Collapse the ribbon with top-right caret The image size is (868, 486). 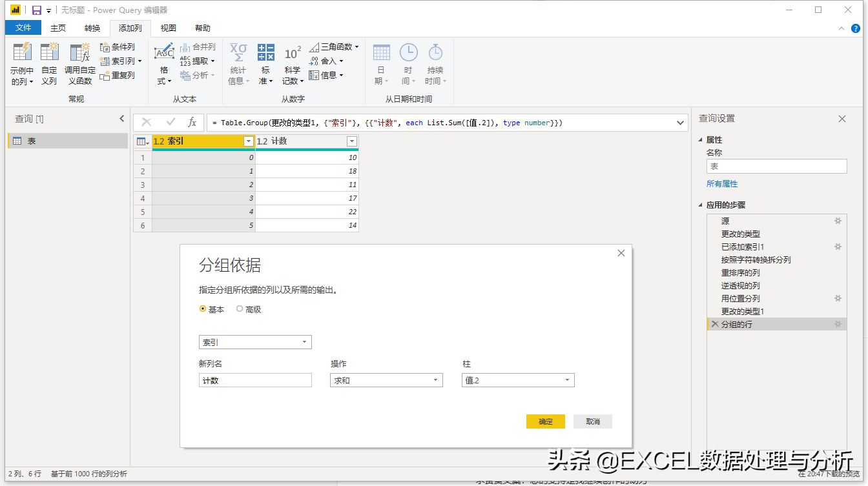842,28
